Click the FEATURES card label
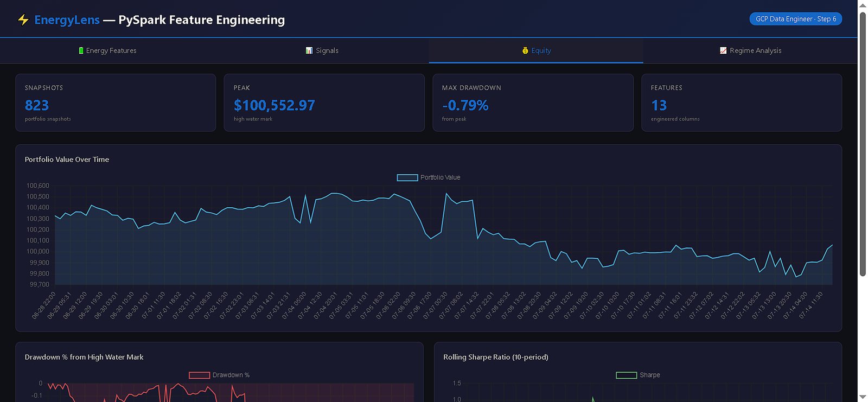Image resolution: width=868 pixels, height=402 pixels. tap(667, 88)
